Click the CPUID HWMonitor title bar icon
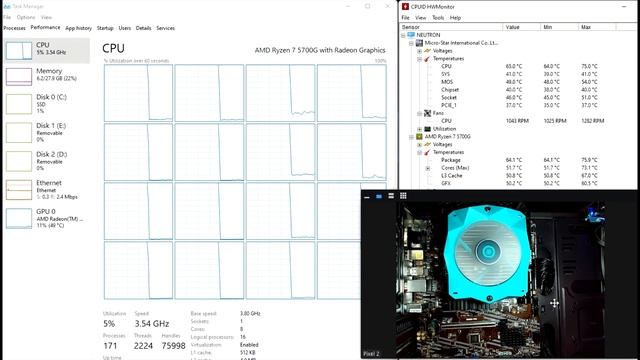640x360 pixels. click(x=405, y=7)
